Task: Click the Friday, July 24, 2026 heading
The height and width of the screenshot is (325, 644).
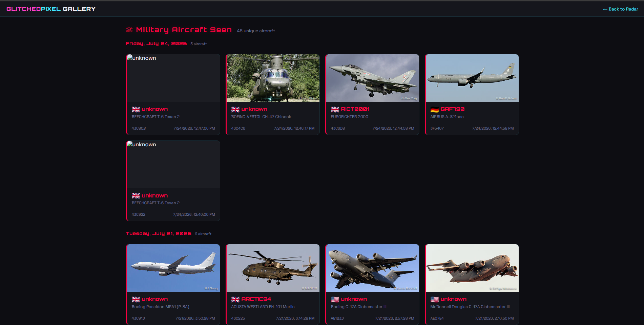Action: (156, 44)
